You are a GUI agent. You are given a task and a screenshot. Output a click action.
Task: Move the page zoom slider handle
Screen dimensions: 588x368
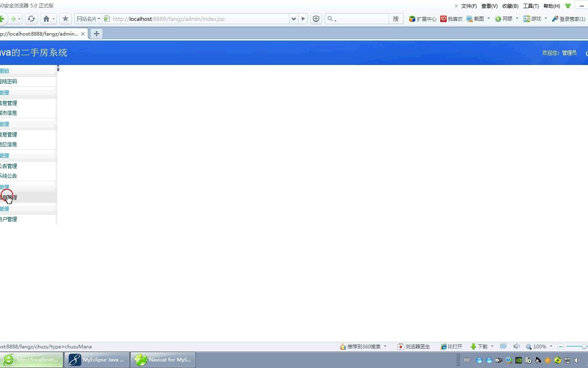(x=584, y=347)
